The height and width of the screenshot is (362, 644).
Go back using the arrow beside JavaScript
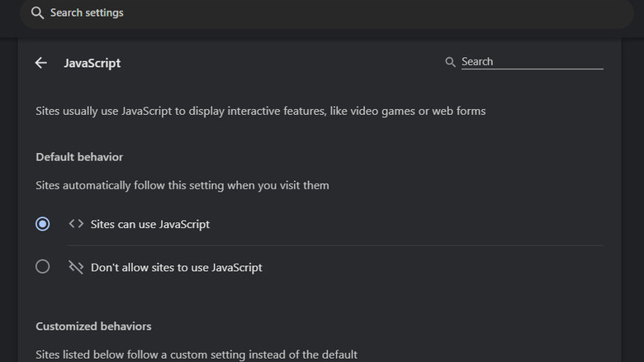tap(41, 63)
